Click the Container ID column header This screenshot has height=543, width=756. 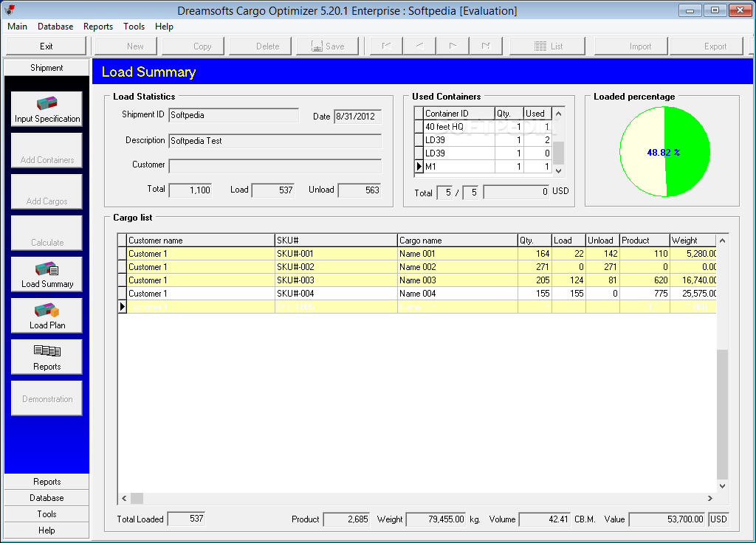[x=459, y=113]
